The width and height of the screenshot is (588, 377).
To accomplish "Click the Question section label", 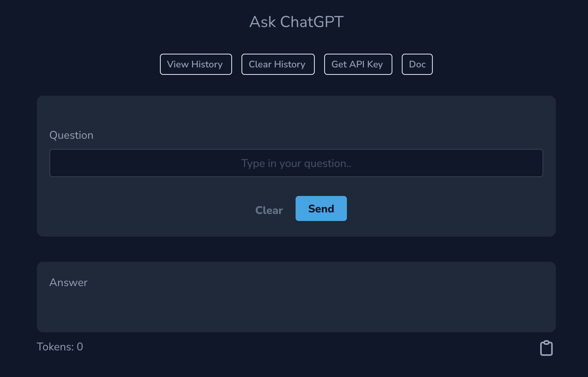I will click(x=71, y=135).
